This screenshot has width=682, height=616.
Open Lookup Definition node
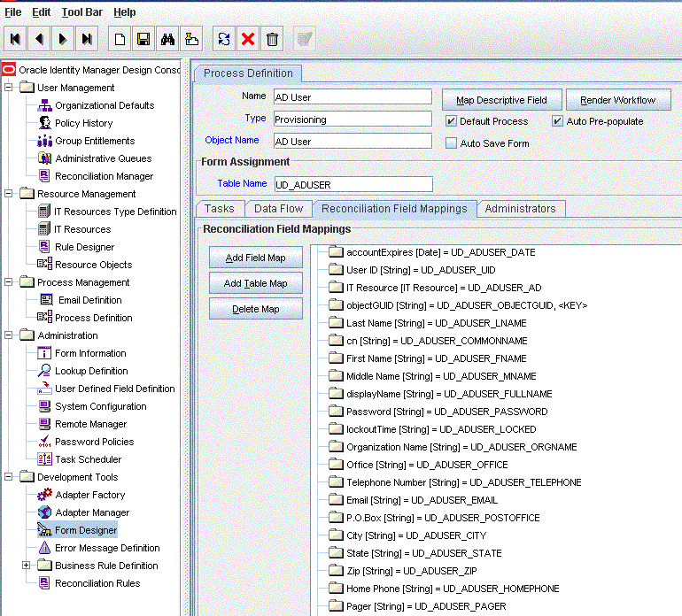tap(82, 371)
